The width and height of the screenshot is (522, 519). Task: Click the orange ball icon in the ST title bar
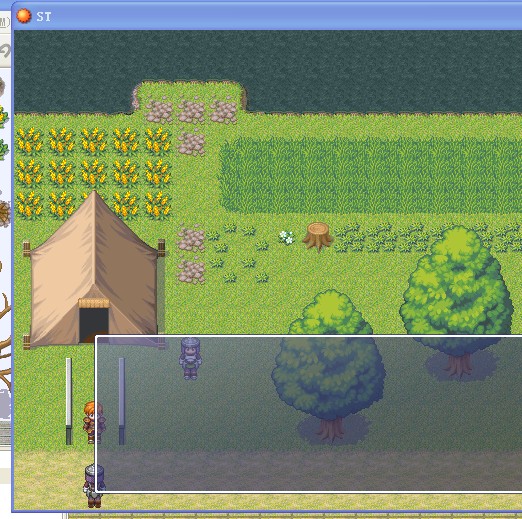coord(24,16)
